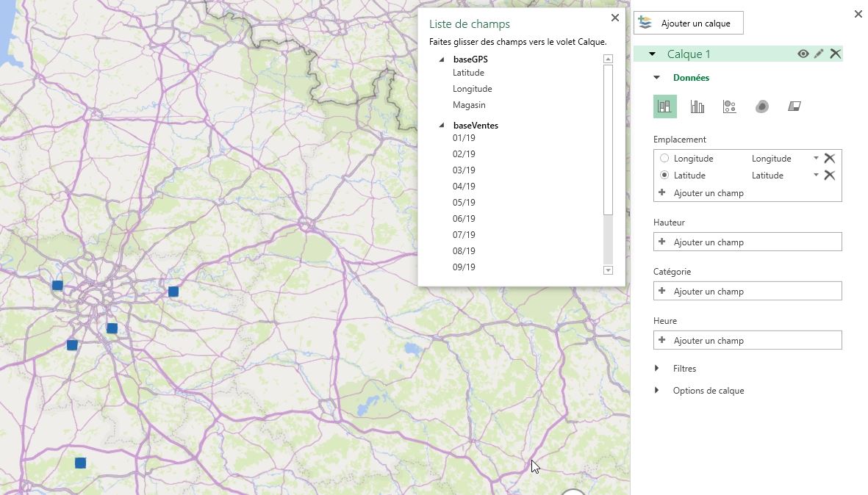Expand Options de calque section

coord(656,391)
